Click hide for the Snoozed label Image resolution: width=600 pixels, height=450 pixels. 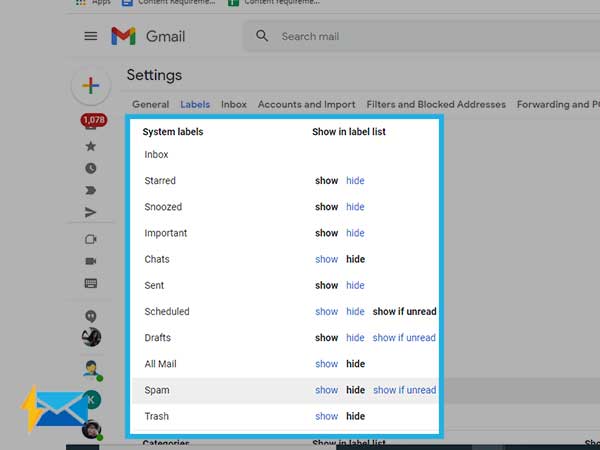355,207
